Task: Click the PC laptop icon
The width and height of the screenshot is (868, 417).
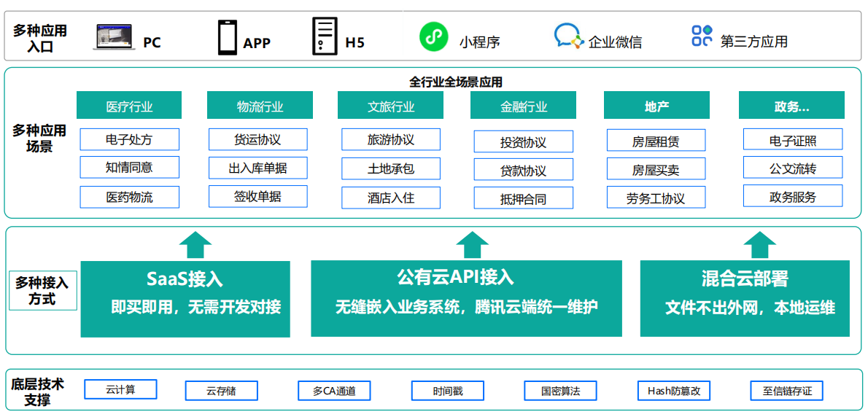Action: (115, 37)
